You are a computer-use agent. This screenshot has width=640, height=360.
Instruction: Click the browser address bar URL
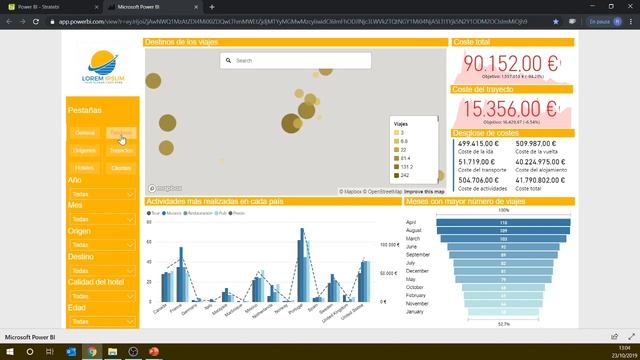293,22
